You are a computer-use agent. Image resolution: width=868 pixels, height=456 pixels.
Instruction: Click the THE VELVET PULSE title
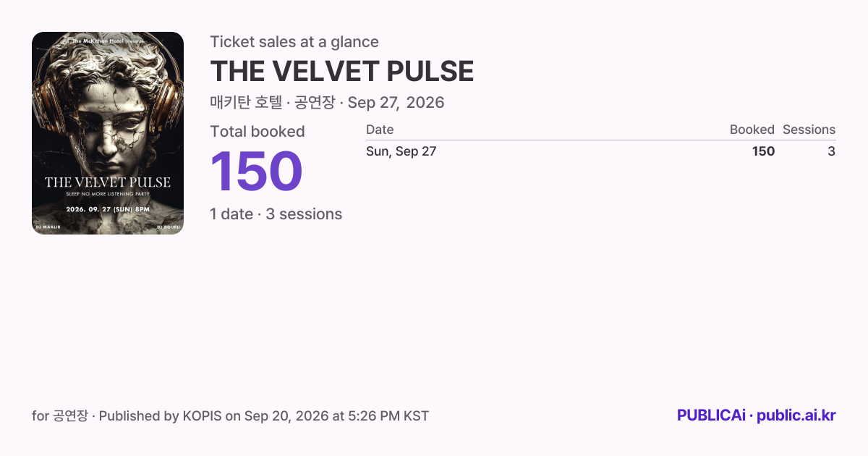tap(341, 71)
